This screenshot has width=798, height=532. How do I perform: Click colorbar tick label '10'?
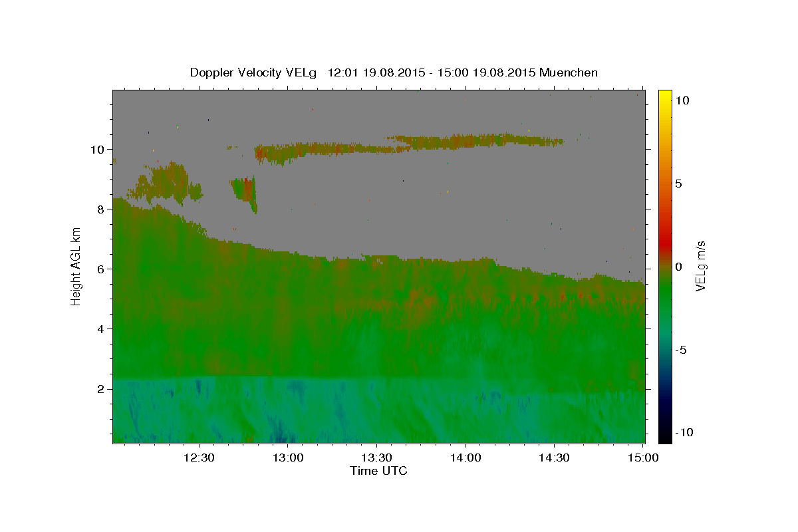[682, 100]
